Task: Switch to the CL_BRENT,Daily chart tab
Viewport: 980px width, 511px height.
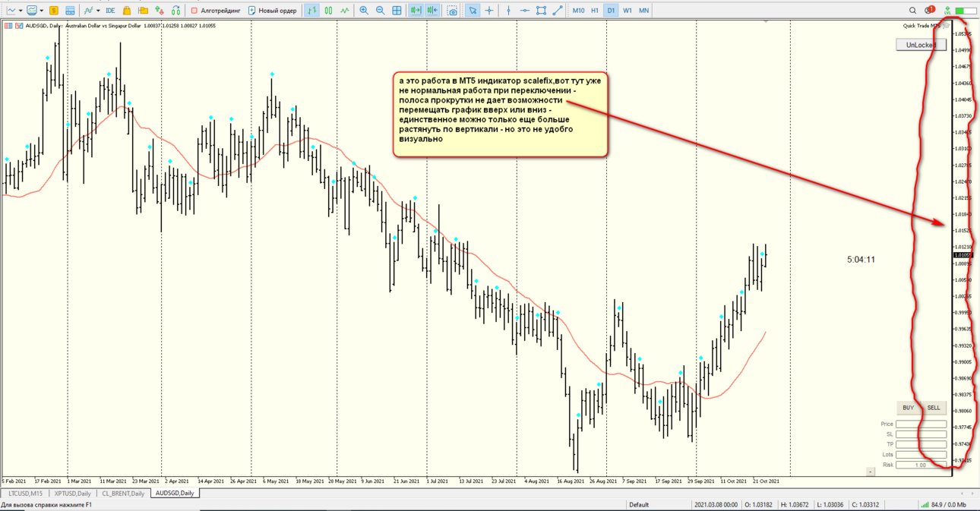Action: (x=124, y=494)
